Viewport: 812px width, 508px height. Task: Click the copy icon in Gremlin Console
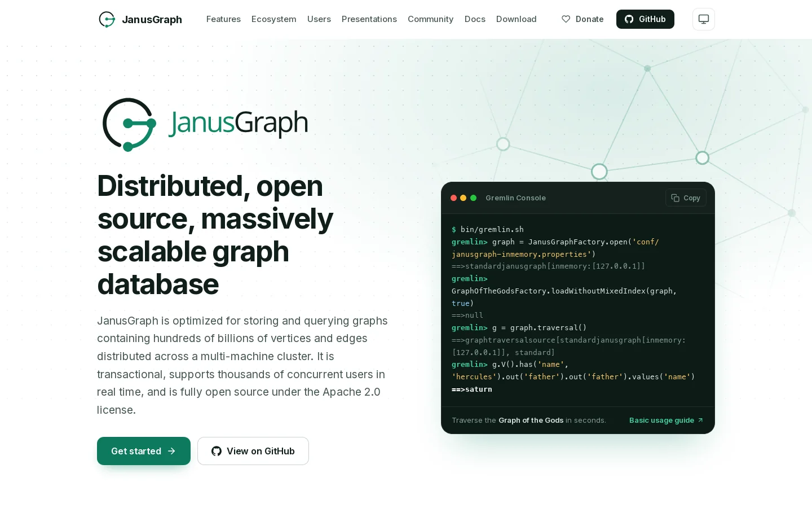click(x=676, y=198)
